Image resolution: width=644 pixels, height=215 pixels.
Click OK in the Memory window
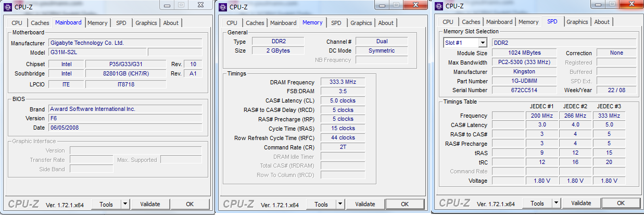coord(405,204)
